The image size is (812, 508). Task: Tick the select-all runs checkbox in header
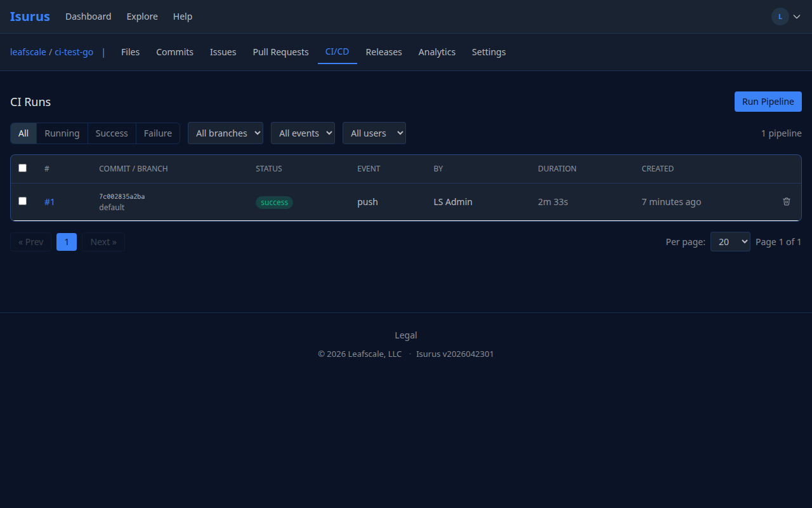pyautogui.click(x=23, y=168)
